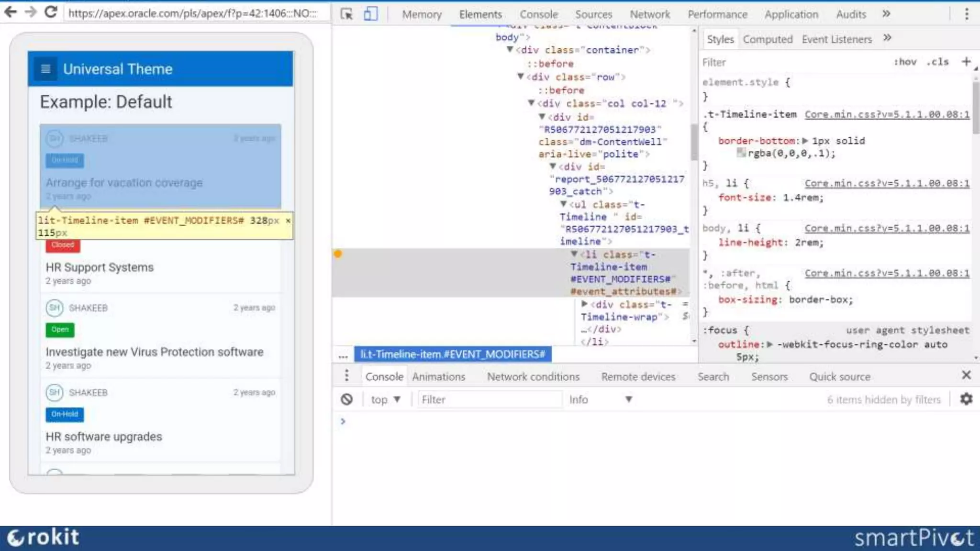Screen dimensions: 980x551
Task: Add new style rule with plus icon
Action: (966, 62)
